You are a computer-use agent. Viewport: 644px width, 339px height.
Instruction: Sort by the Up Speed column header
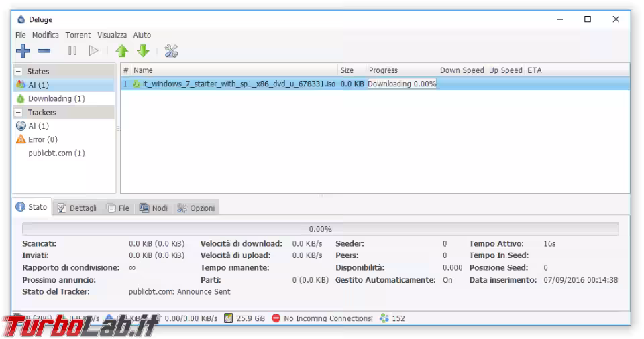(x=506, y=70)
